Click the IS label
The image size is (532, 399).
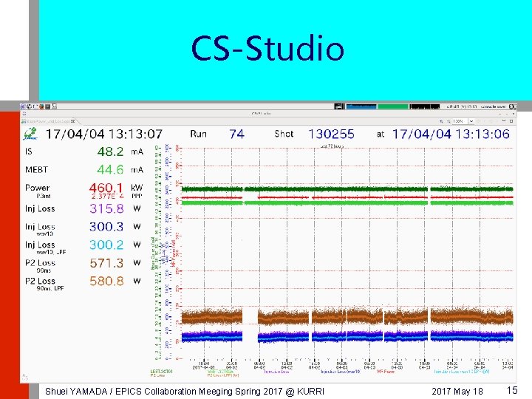point(29,151)
